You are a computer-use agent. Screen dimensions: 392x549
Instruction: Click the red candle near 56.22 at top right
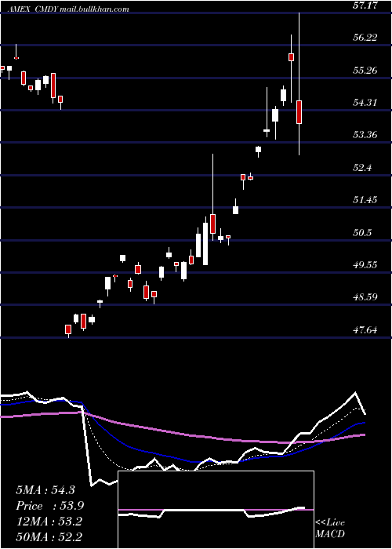pyautogui.click(x=291, y=57)
